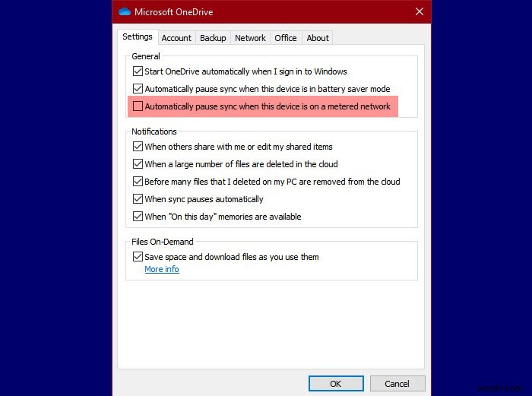Go to the Network tab
The image size is (532, 396).
pyautogui.click(x=250, y=38)
